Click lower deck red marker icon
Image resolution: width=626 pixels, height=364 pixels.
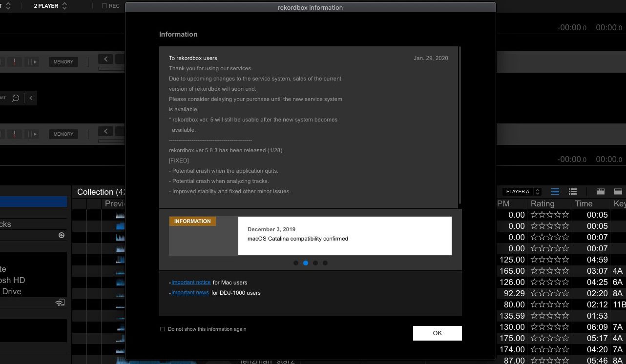[x=15, y=134]
